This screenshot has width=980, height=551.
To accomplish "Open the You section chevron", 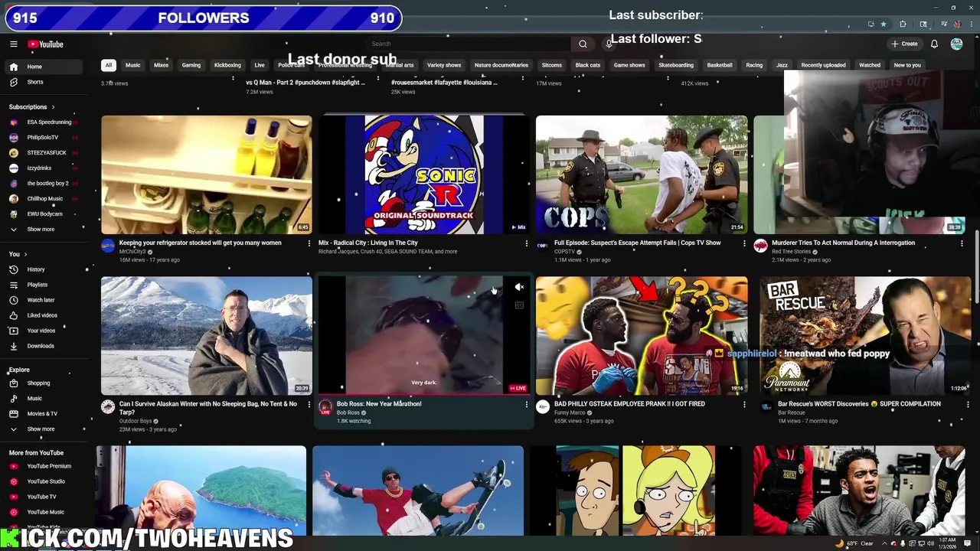I will pyautogui.click(x=25, y=254).
